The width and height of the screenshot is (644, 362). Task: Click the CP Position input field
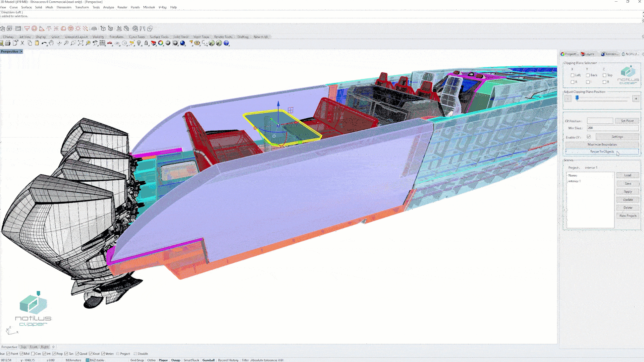coord(600,121)
